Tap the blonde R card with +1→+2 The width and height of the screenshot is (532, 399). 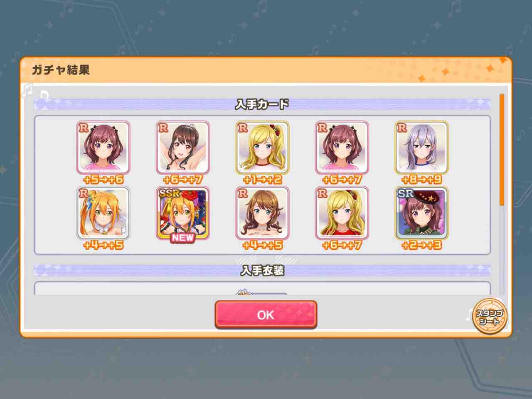(x=262, y=148)
